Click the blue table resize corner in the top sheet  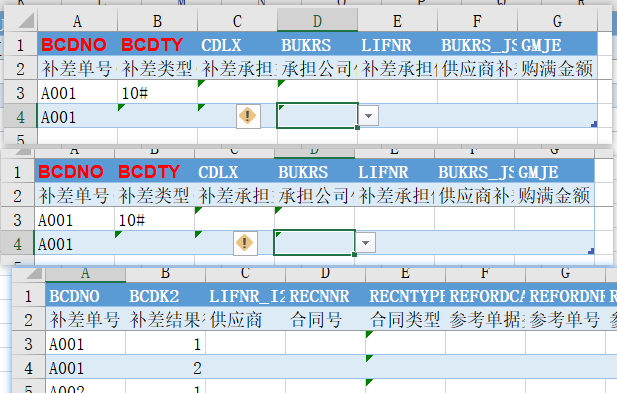coord(594,124)
